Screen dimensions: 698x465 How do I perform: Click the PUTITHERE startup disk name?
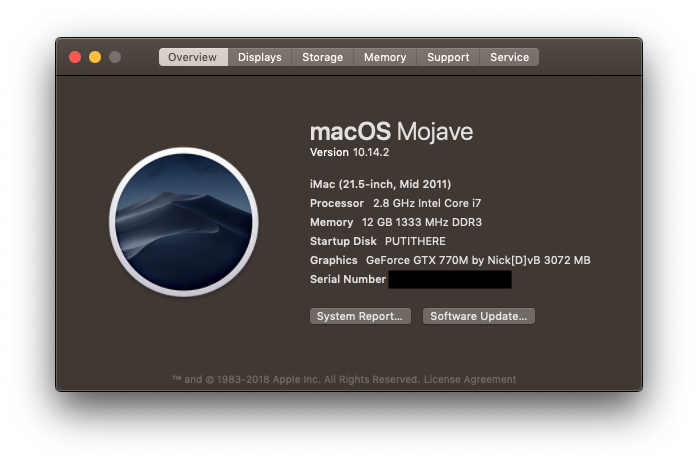point(415,241)
